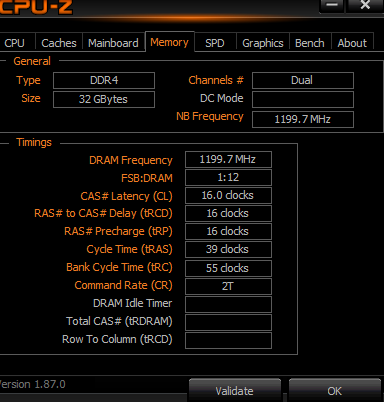Open the Caches tab

tap(59, 43)
